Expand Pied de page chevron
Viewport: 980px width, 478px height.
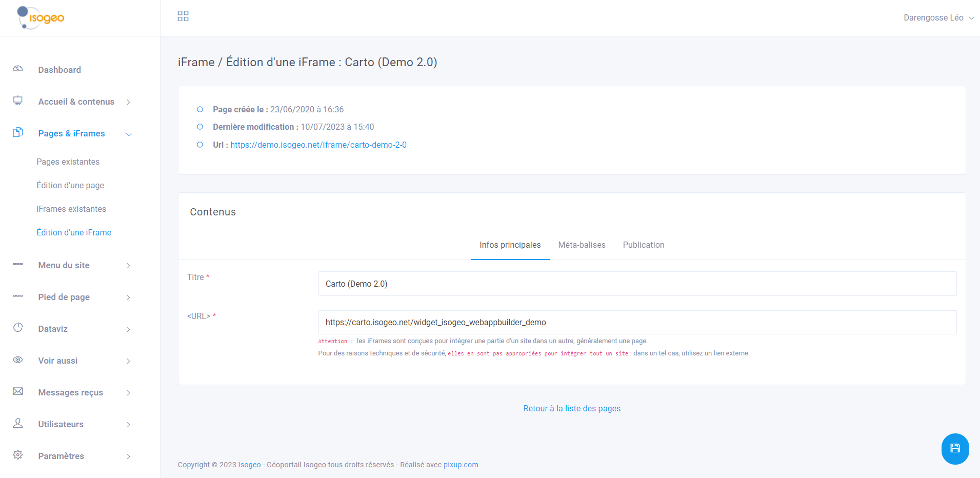pos(128,297)
